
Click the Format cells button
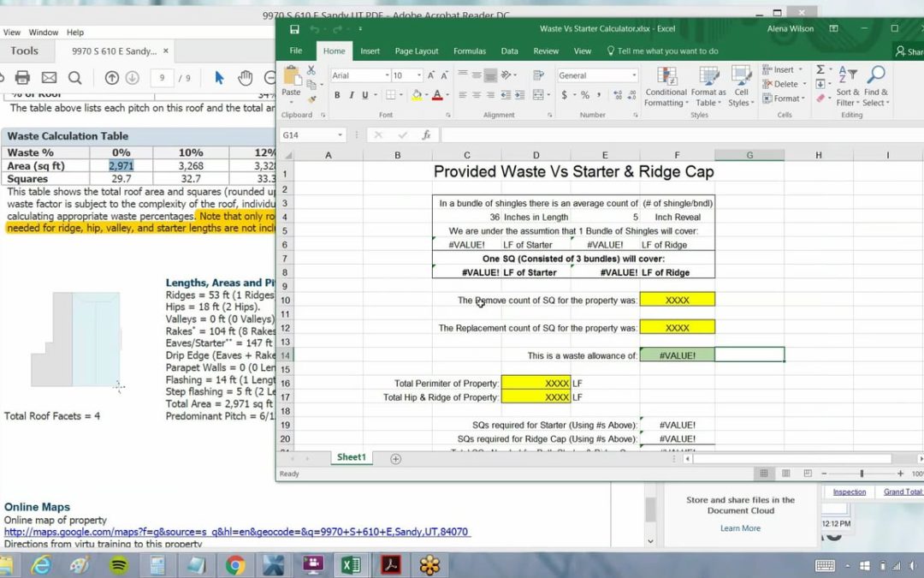(783, 98)
